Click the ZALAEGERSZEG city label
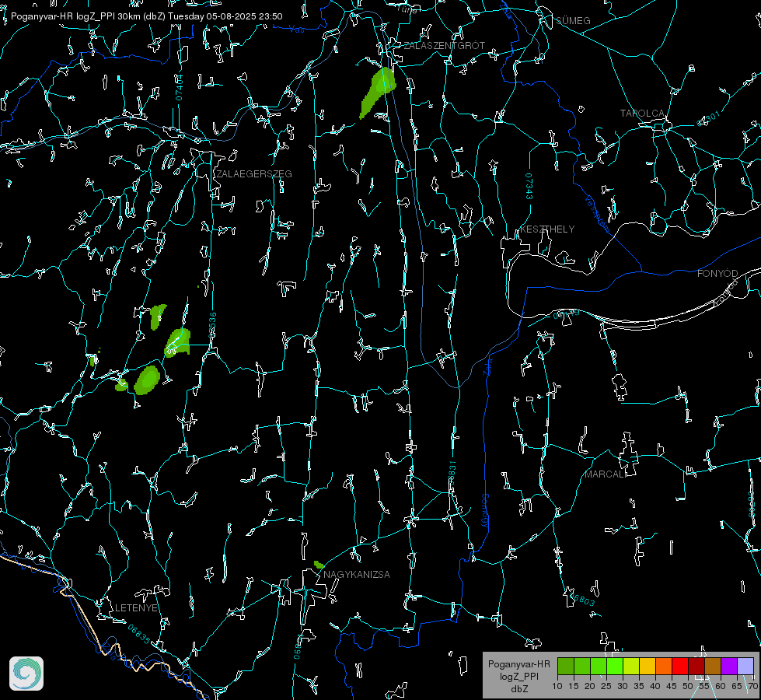 (254, 174)
